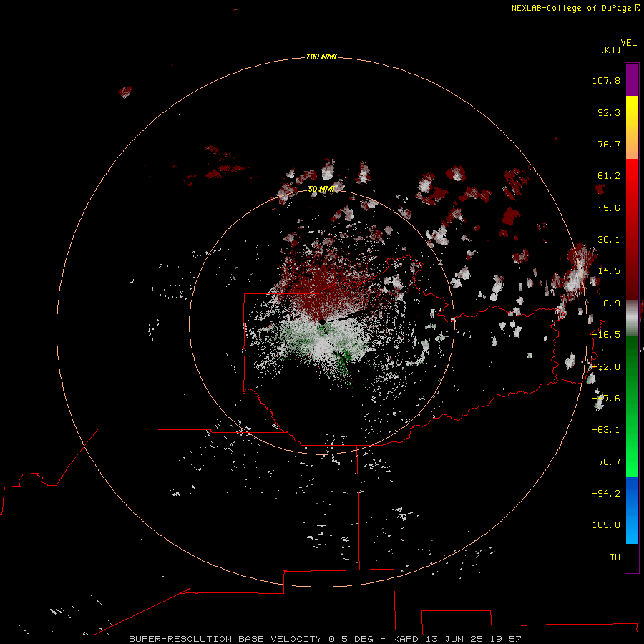Click the blue segment of velocity color bar
The height and width of the screenshot is (644, 644).
coord(632,510)
